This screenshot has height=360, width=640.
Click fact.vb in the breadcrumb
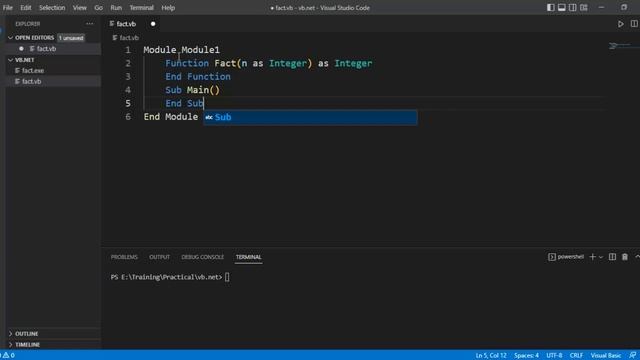[129, 38]
